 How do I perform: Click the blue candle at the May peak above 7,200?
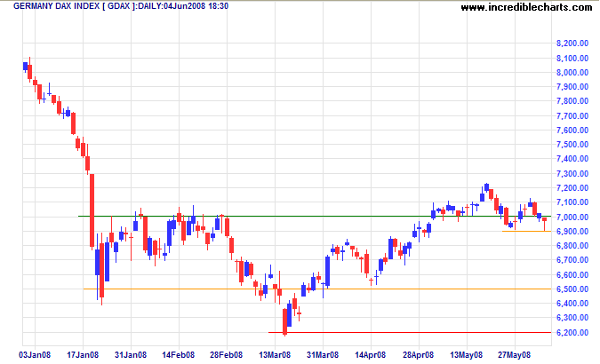click(486, 187)
